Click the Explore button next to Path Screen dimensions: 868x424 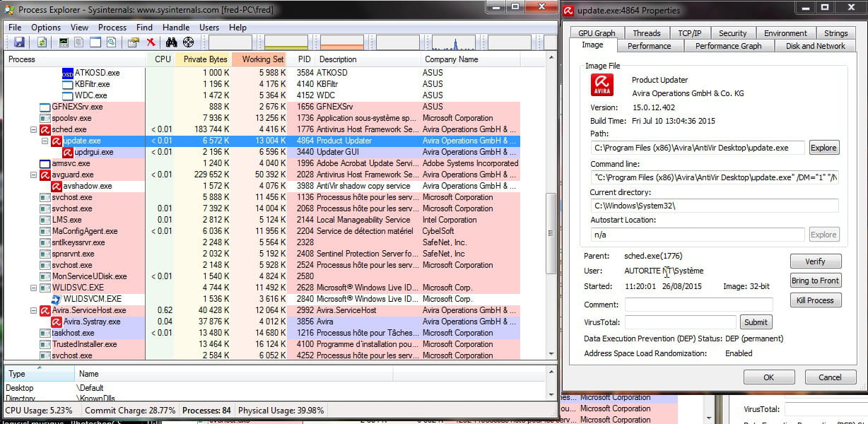(823, 148)
